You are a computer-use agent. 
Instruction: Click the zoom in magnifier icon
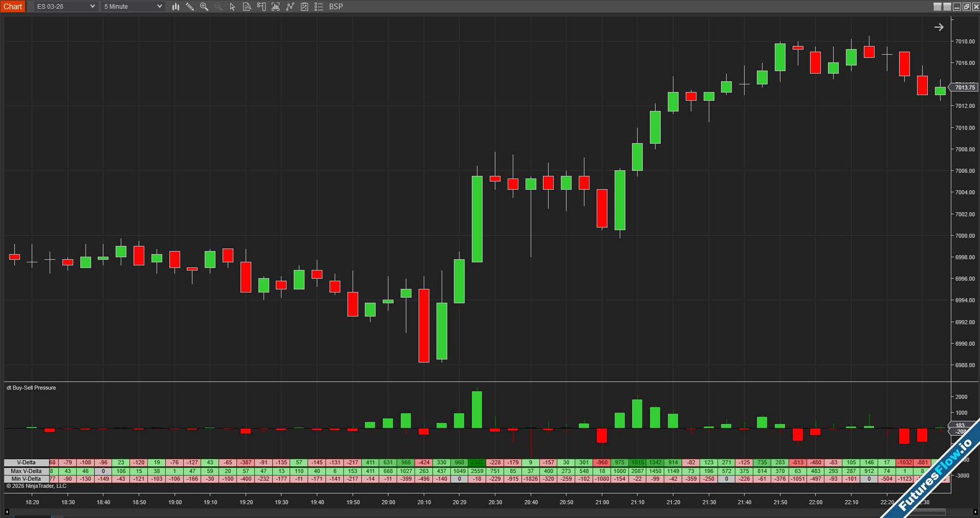204,7
